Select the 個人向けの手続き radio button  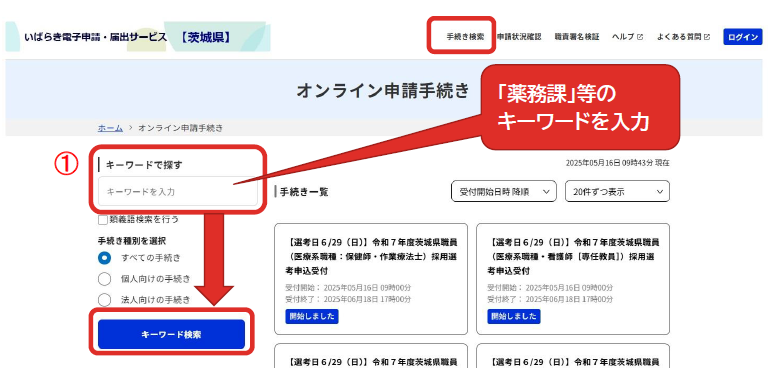point(105,279)
